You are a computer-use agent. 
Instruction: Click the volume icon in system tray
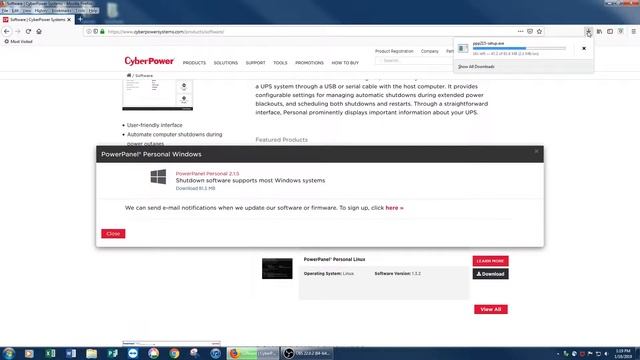pos(606,354)
